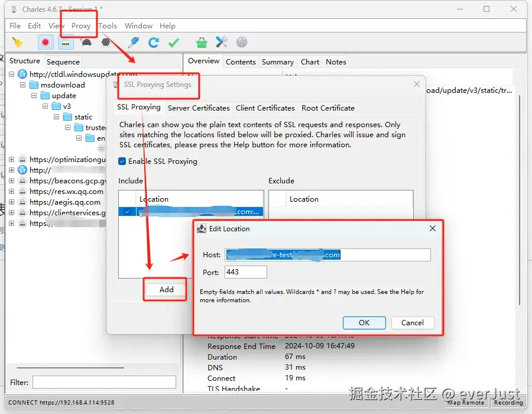Open the Client Certificates tab
This screenshot has height=414, width=532.
tap(265, 108)
